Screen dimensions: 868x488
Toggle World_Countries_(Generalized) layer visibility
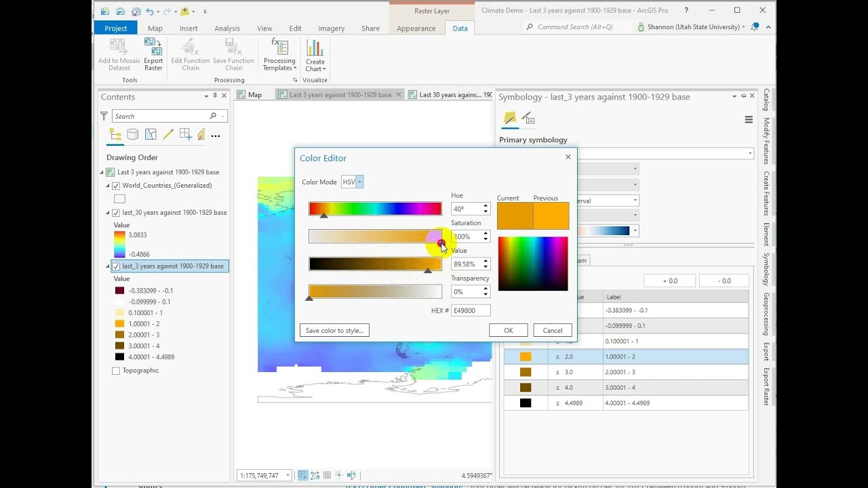(116, 186)
